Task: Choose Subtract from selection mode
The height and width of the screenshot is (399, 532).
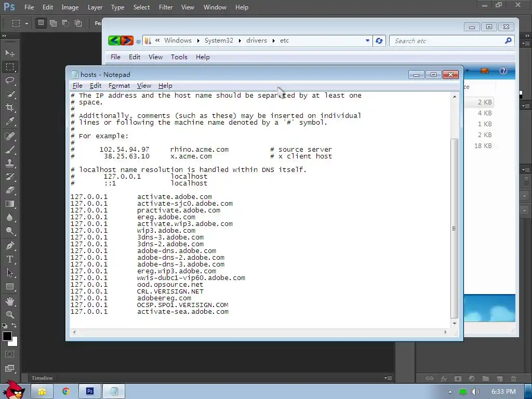Action: pyautogui.click(x=66, y=23)
